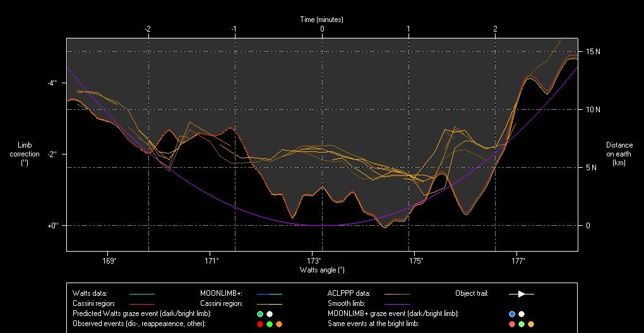Click the 173° Watts angle tick label
644x333 pixels.
314,260
